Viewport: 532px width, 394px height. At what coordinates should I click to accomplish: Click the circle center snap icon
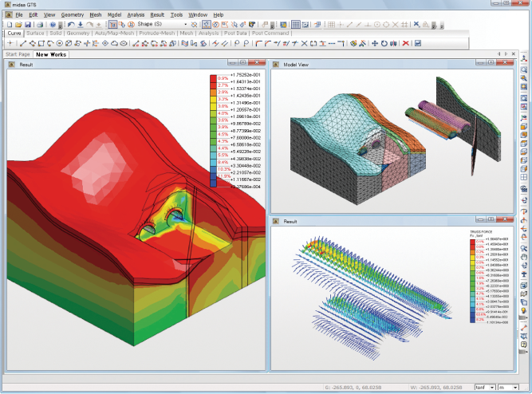(x=377, y=25)
